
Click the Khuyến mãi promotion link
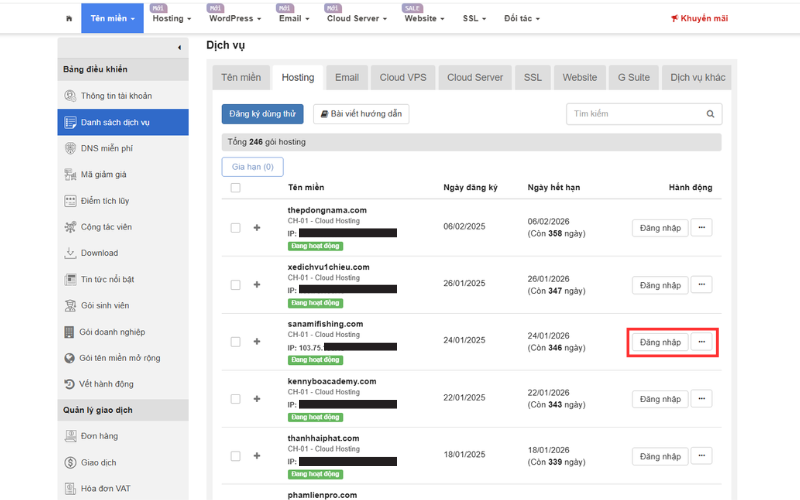pos(699,18)
